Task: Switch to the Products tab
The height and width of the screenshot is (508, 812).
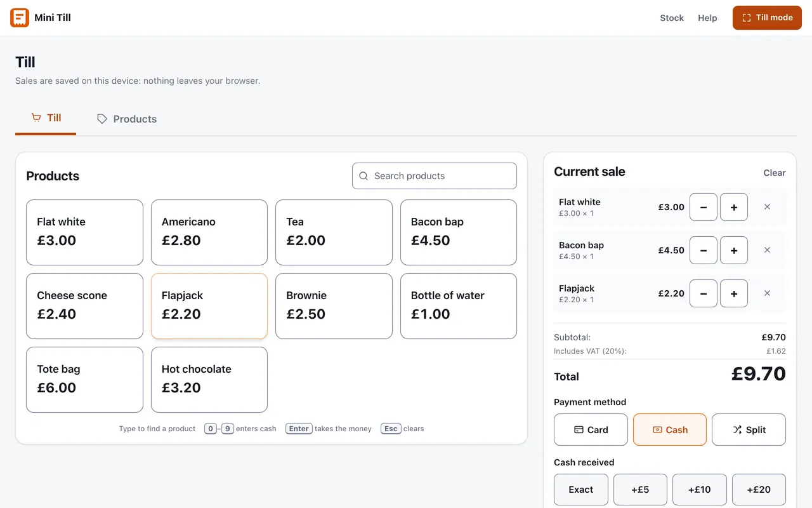Action: 126,119
